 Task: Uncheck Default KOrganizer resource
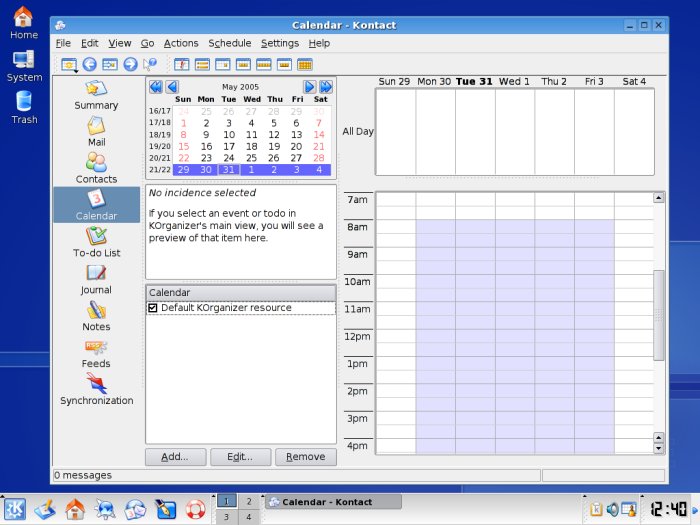click(153, 308)
